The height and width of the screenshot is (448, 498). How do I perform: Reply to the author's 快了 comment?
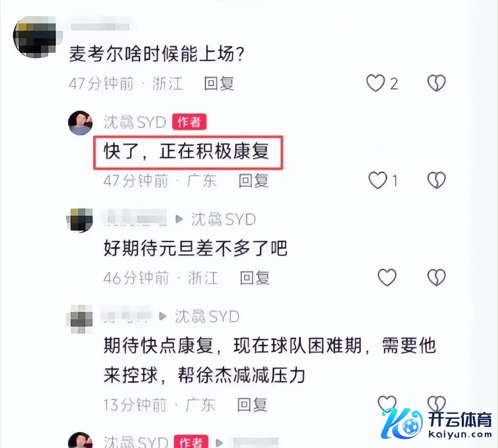click(x=254, y=181)
